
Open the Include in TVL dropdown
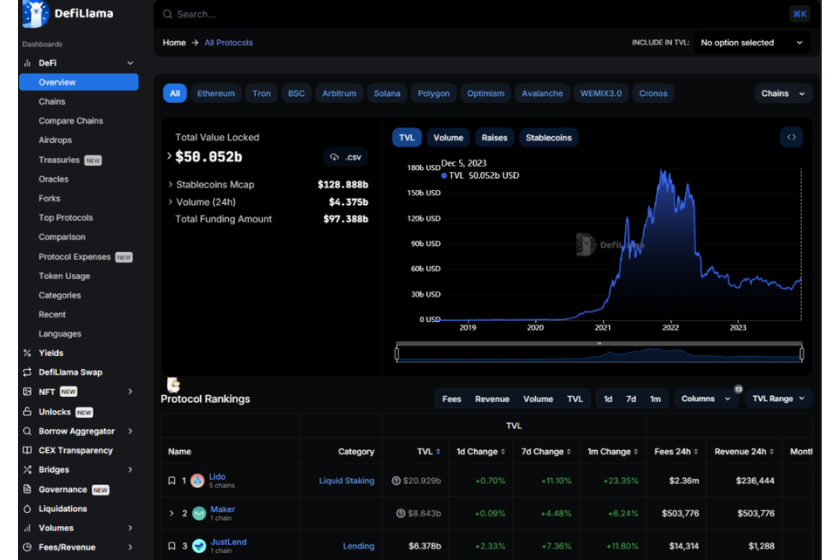[x=751, y=42]
